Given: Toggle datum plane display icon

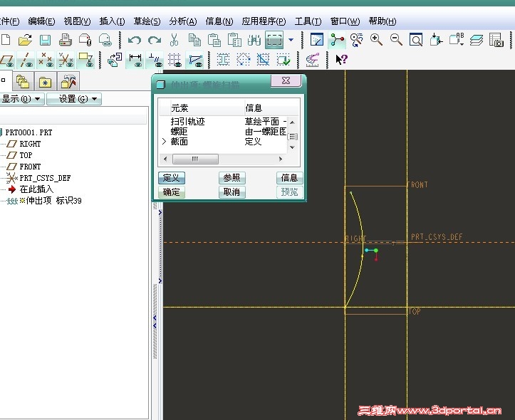Looking at the screenshot, I should pos(6,60).
